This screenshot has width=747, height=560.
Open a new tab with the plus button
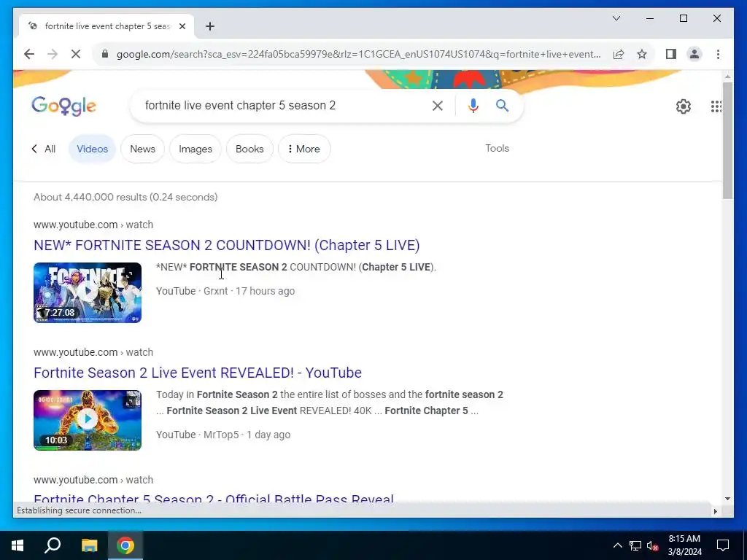pyautogui.click(x=210, y=26)
